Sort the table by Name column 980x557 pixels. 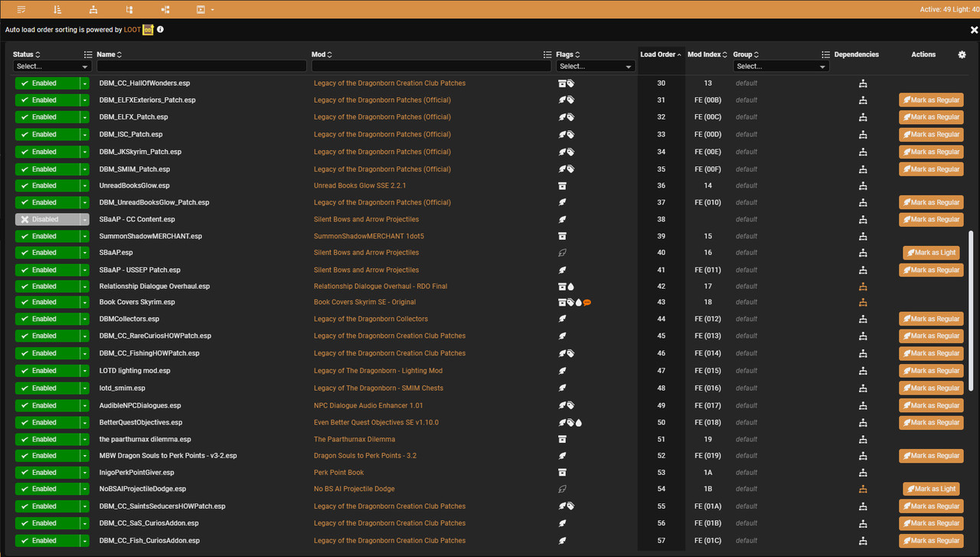point(109,54)
